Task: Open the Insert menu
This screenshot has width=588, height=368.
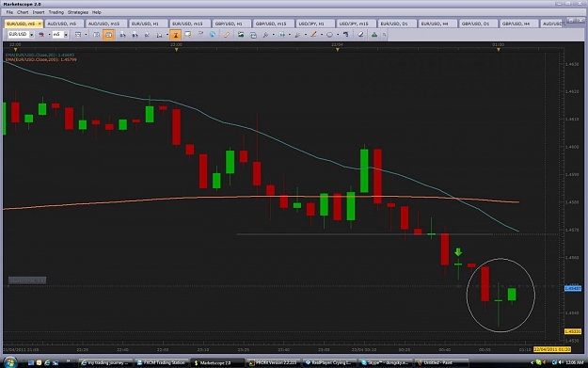Action: point(39,12)
